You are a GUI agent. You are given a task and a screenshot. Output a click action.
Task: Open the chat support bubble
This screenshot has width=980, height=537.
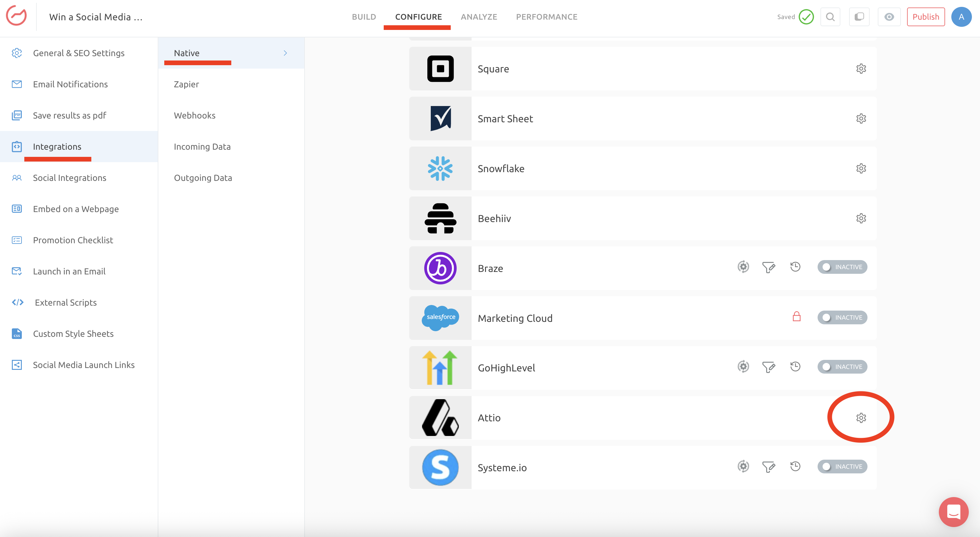click(x=954, y=511)
